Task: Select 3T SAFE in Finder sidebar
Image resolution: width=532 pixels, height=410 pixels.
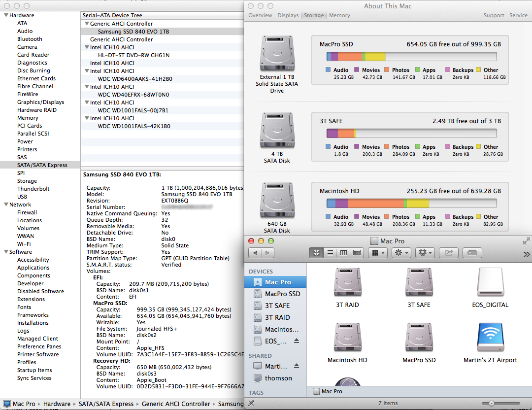Action: pos(275,306)
